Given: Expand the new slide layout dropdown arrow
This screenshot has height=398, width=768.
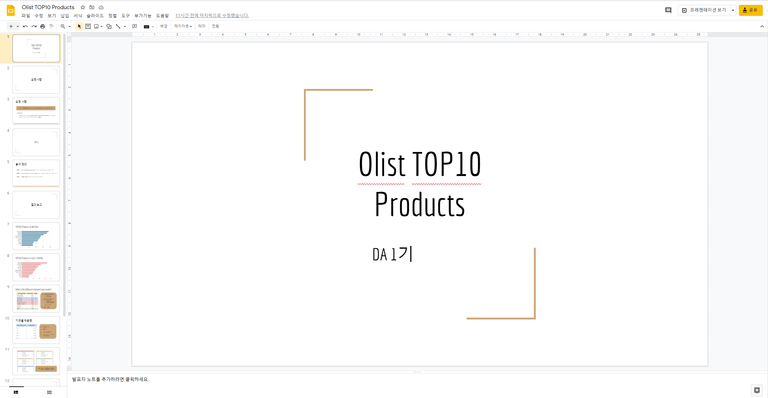Looking at the screenshot, I should pyautogui.click(x=18, y=26).
